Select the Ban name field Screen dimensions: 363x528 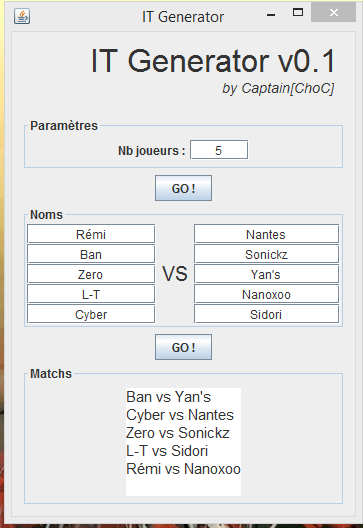(91, 254)
